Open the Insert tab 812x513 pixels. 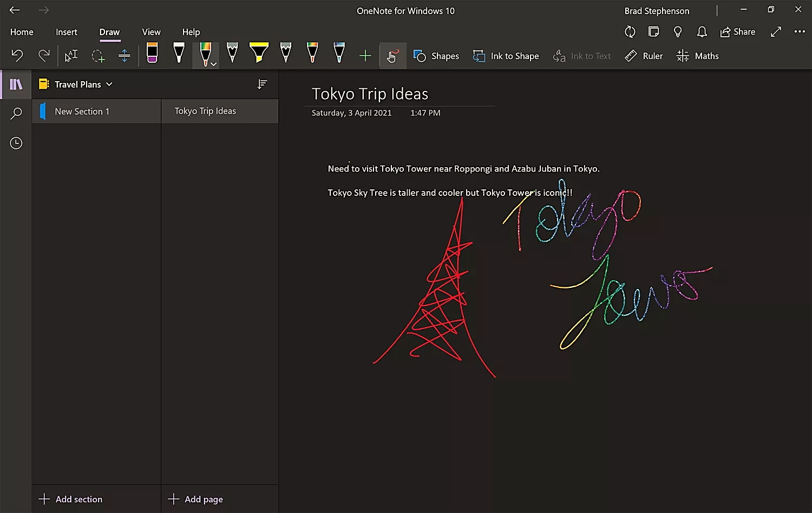pos(67,32)
